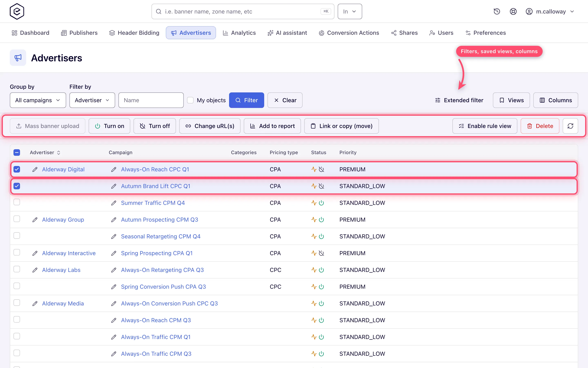This screenshot has height=368, width=588.
Task: Edit Spring Prospecting CPA Q1 pencil icon
Action: click(x=114, y=253)
